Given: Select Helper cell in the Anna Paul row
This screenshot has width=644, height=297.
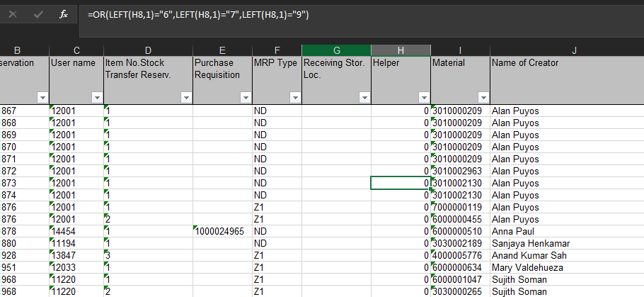Looking at the screenshot, I should [x=401, y=231].
